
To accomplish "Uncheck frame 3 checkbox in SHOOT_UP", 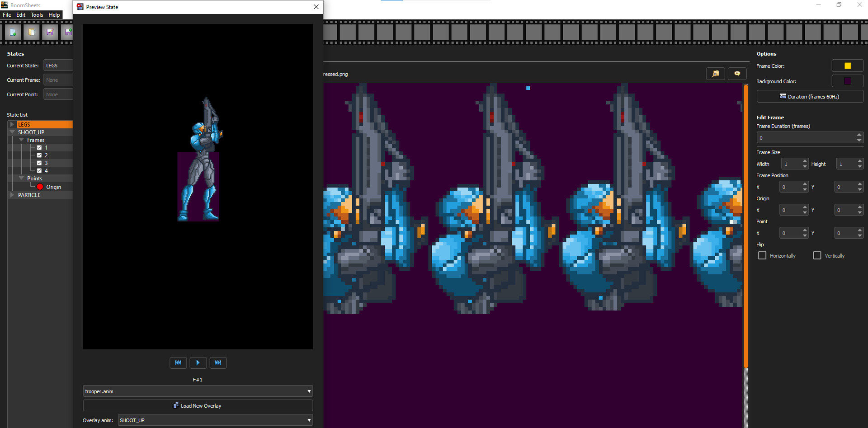I will (39, 163).
